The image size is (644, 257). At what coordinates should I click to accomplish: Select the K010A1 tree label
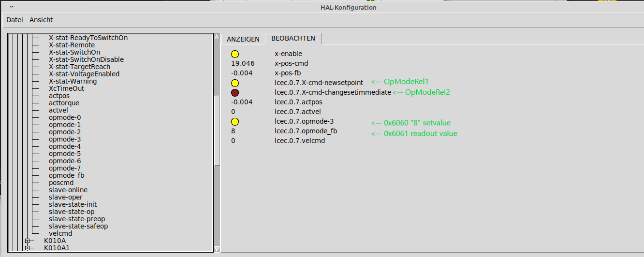(57, 248)
